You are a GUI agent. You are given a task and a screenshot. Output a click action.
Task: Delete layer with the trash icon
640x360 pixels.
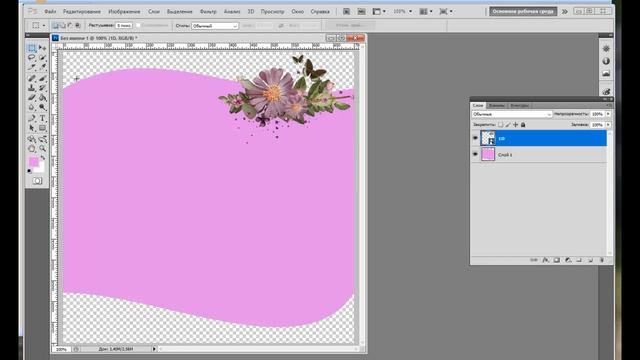[x=602, y=260]
